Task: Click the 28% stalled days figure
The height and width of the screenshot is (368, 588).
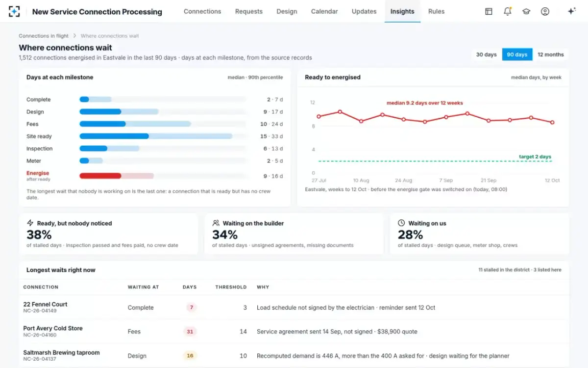Action: click(410, 235)
